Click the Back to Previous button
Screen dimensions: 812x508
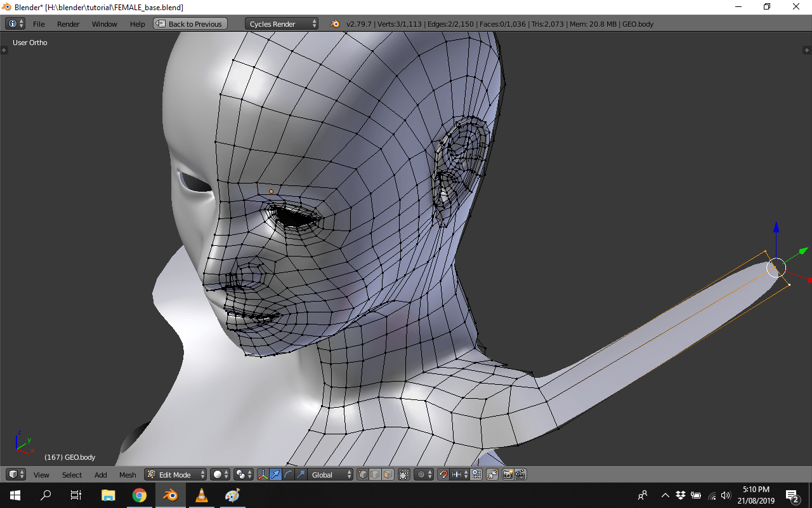point(190,23)
